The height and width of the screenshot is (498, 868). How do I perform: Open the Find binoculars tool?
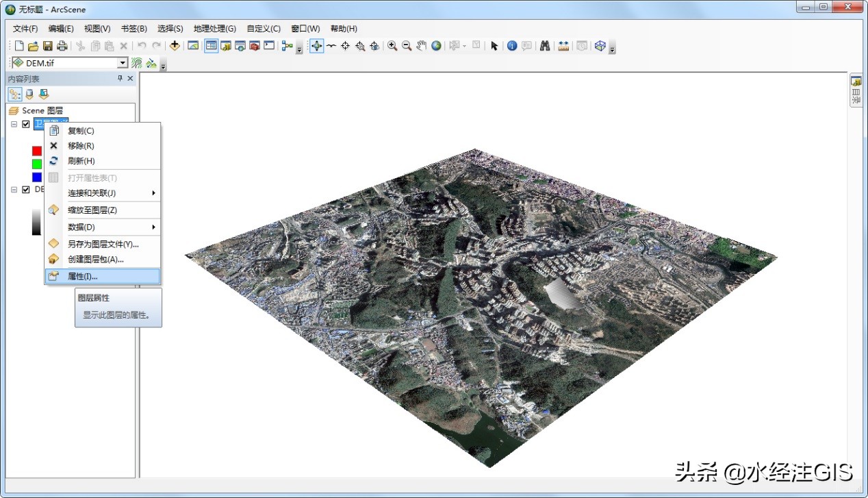click(x=545, y=46)
